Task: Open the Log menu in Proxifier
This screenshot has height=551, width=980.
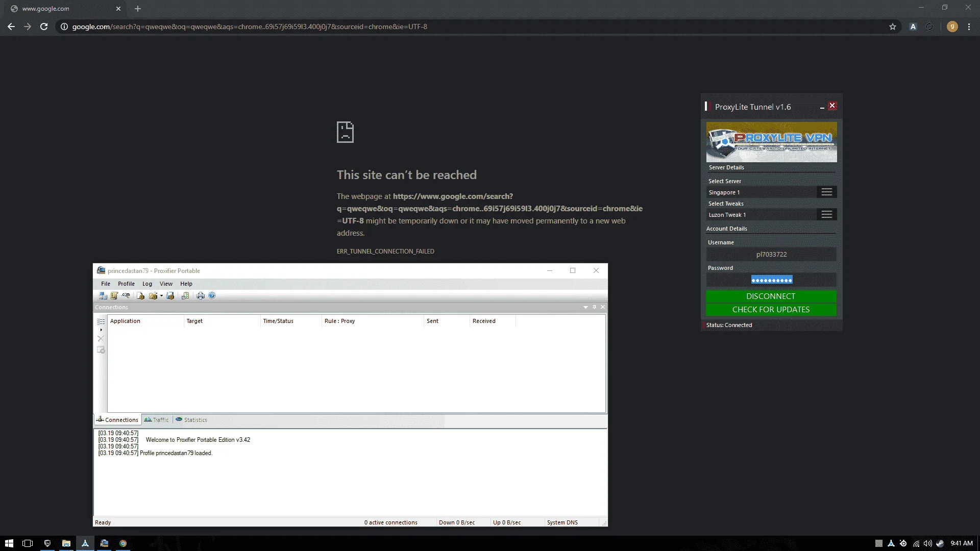Action: click(147, 284)
